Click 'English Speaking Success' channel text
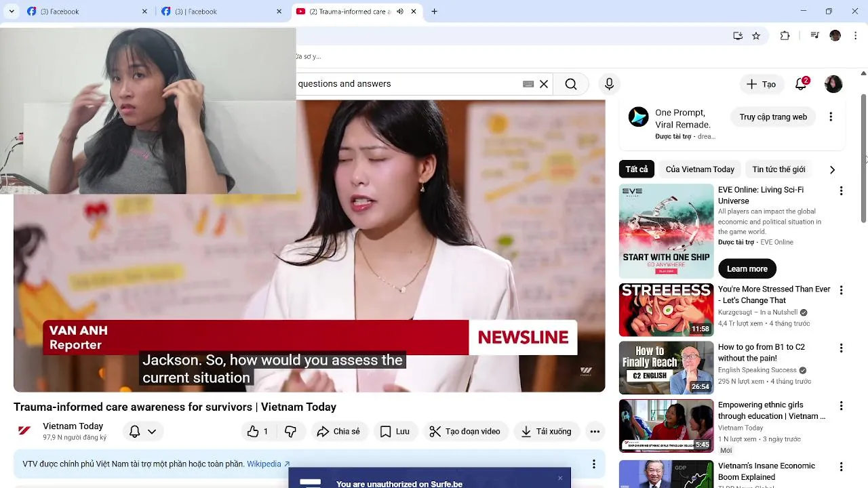Image resolution: width=868 pixels, height=488 pixels. tap(757, 370)
